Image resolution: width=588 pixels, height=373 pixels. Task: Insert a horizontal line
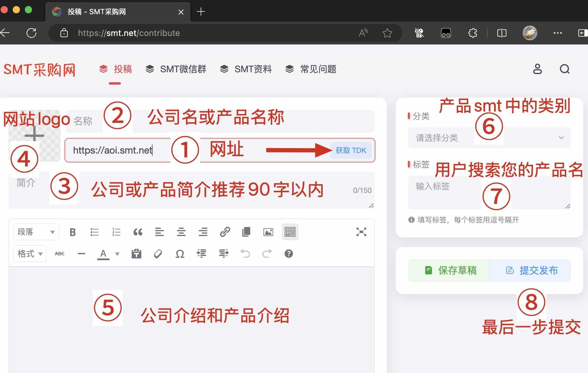tap(81, 254)
